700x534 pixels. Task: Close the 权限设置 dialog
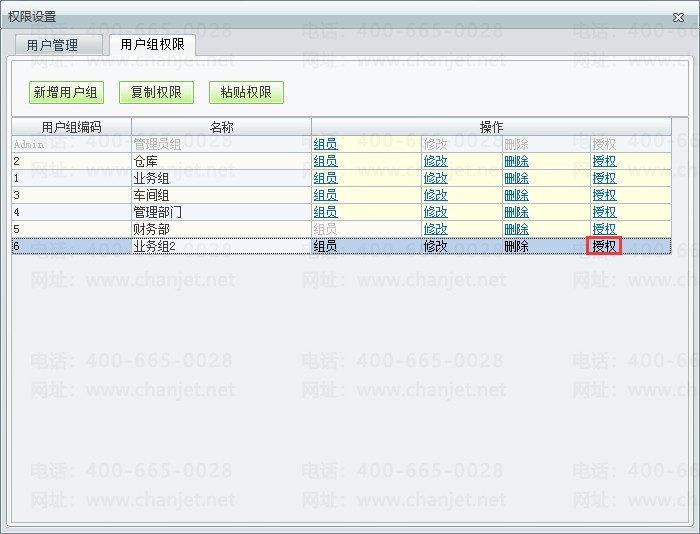(678, 17)
